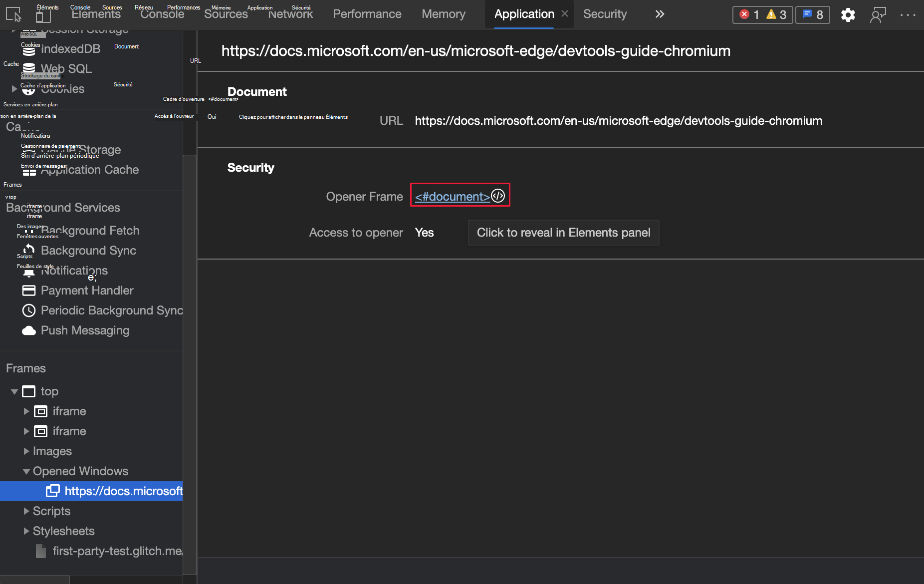
Task: Select the Performance tab
Action: pyautogui.click(x=367, y=14)
